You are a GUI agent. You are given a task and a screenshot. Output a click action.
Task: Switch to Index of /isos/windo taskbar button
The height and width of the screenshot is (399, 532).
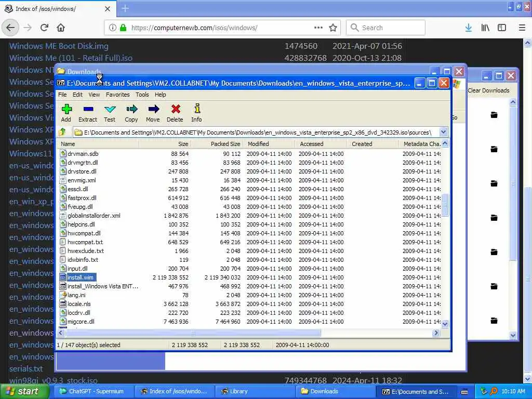(x=175, y=391)
